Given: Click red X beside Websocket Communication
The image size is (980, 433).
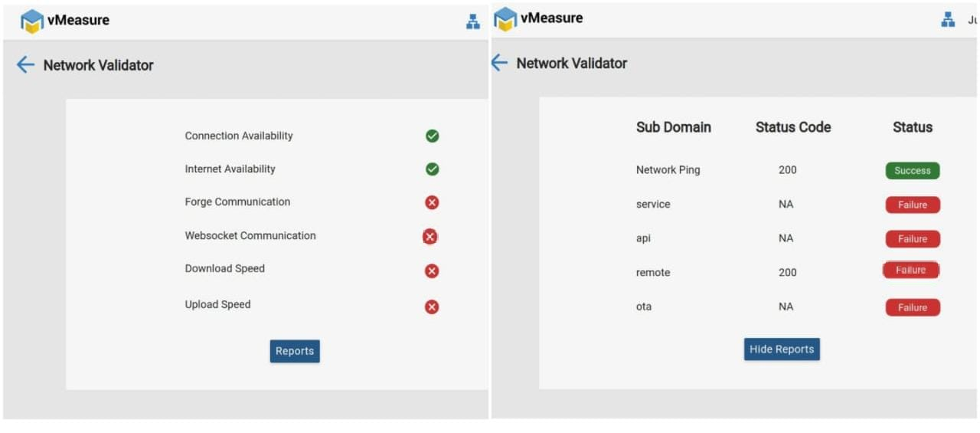Looking at the screenshot, I should pos(430,237).
